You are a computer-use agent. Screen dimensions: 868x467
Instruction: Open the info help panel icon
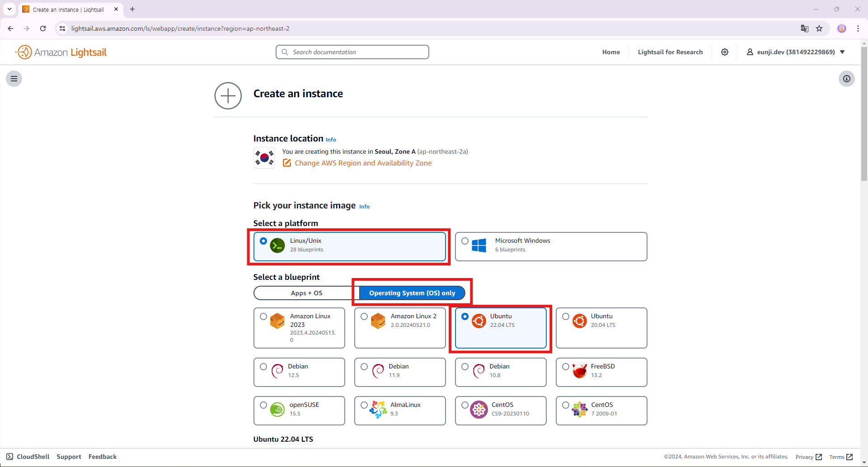click(847, 79)
